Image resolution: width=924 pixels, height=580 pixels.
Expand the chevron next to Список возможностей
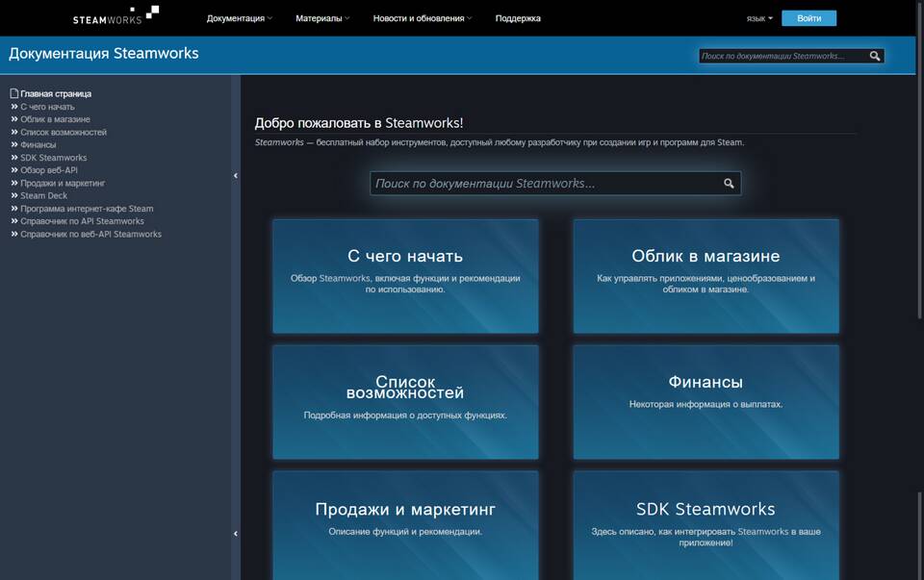(14, 132)
